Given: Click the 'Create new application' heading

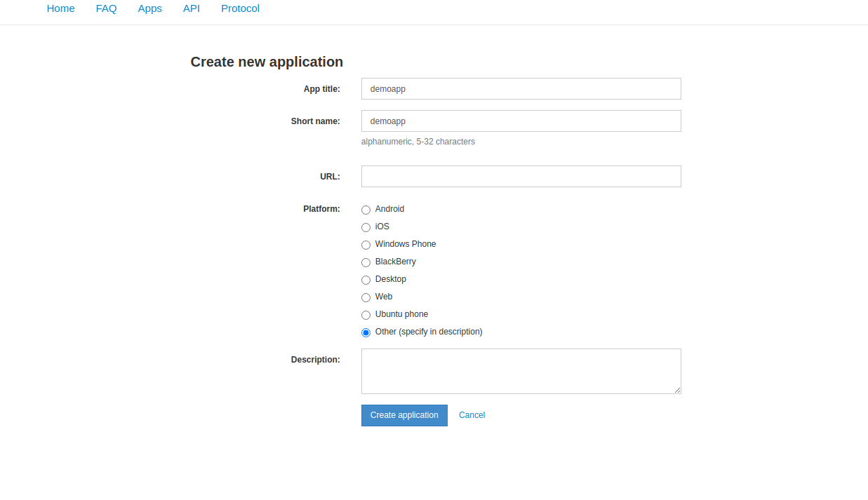Looking at the screenshot, I should pos(267,62).
